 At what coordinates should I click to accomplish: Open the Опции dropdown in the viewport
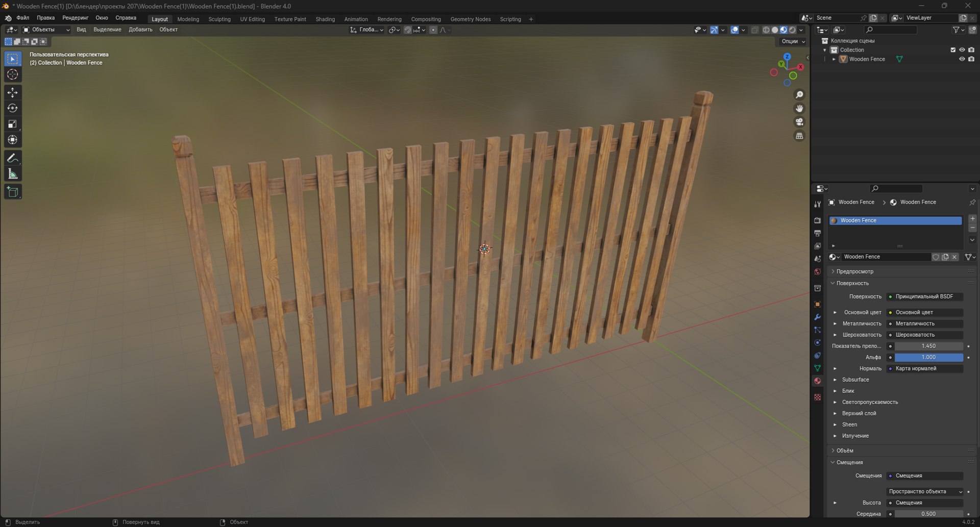click(793, 41)
